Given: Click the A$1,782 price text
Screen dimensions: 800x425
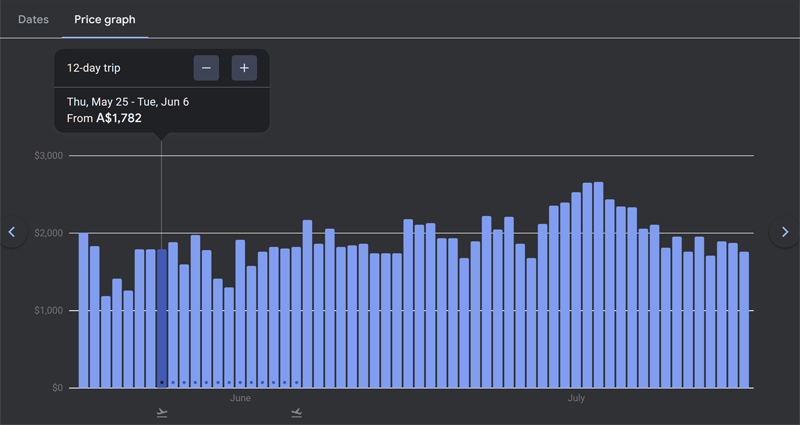Looking at the screenshot, I should click(119, 118).
